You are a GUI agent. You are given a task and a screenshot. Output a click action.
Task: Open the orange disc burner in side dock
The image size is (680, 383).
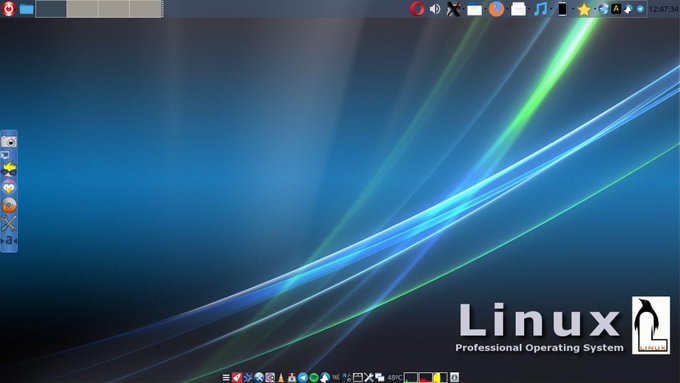point(9,205)
